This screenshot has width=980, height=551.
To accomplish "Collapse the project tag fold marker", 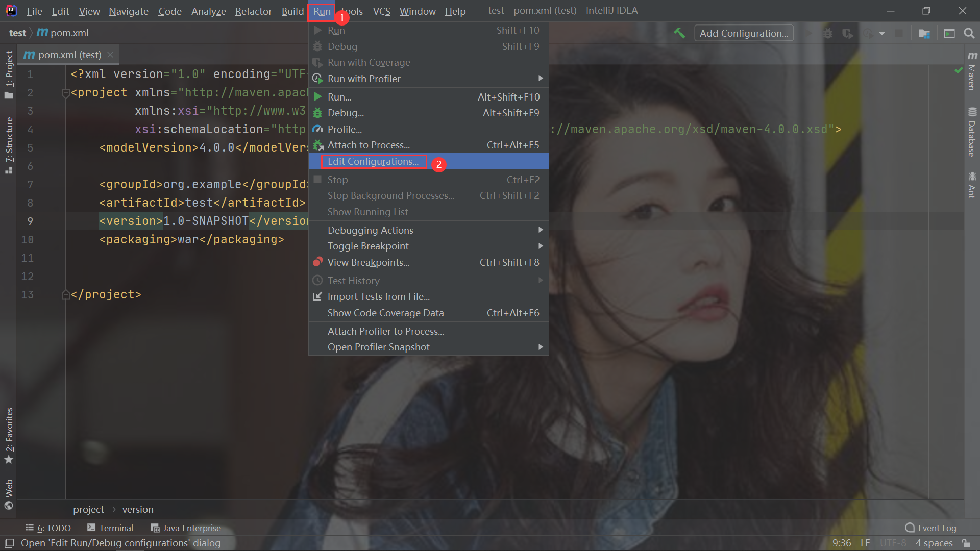I will (x=65, y=93).
